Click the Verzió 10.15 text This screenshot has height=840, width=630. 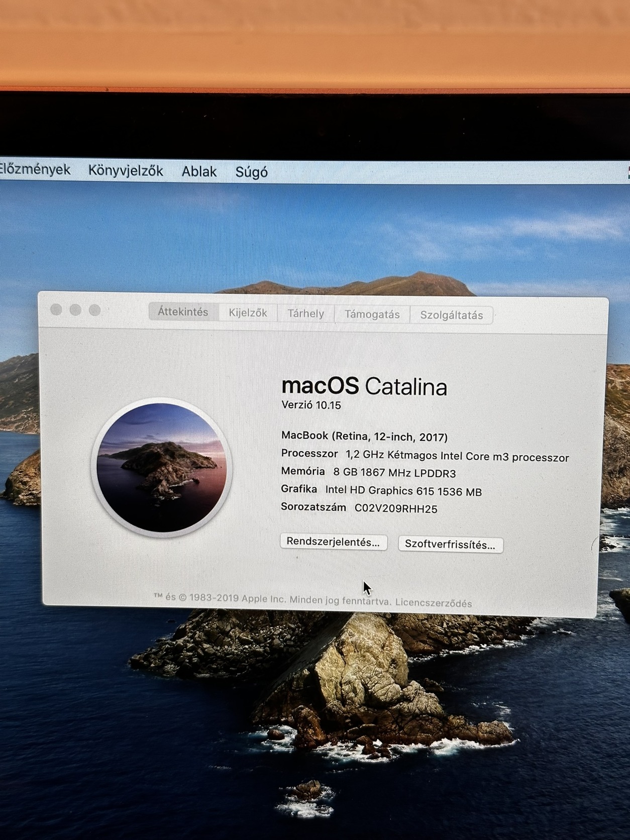tap(311, 405)
